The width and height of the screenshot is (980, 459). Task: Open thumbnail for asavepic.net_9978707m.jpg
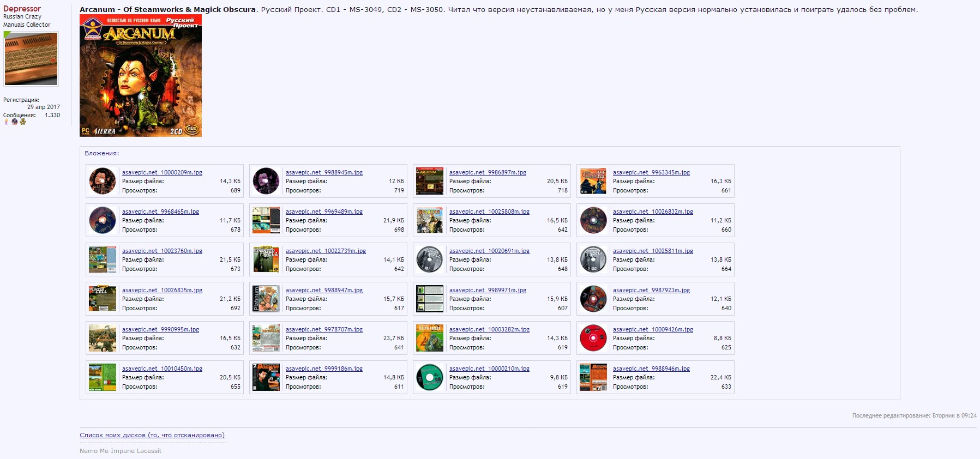[266, 338]
